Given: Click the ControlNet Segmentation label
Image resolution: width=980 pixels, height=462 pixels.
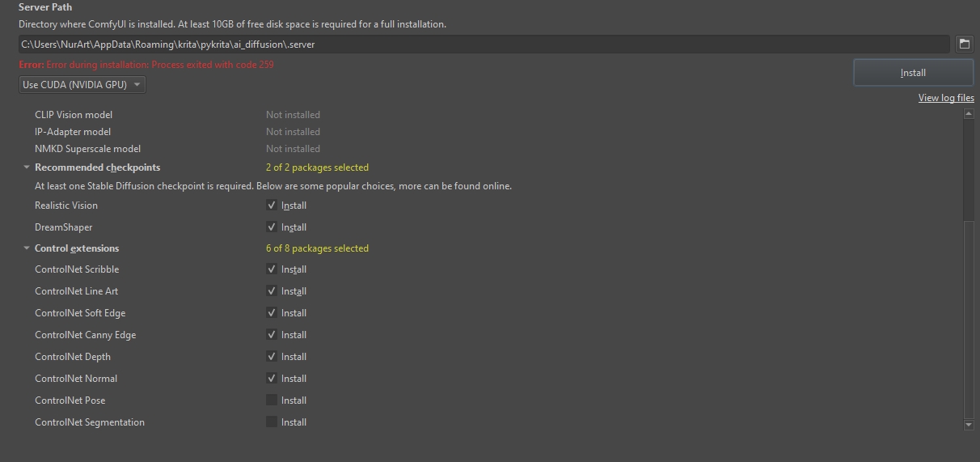Looking at the screenshot, I should coord(90,422).
